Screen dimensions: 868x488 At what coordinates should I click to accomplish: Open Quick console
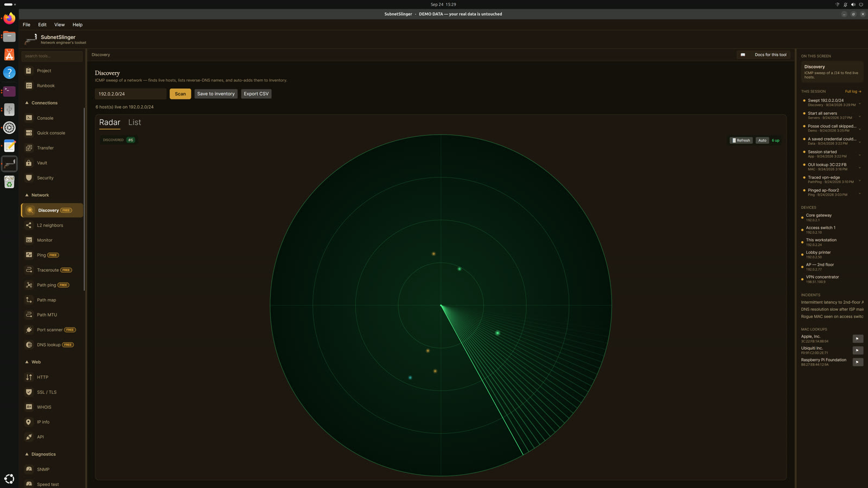tap(52, 133)
